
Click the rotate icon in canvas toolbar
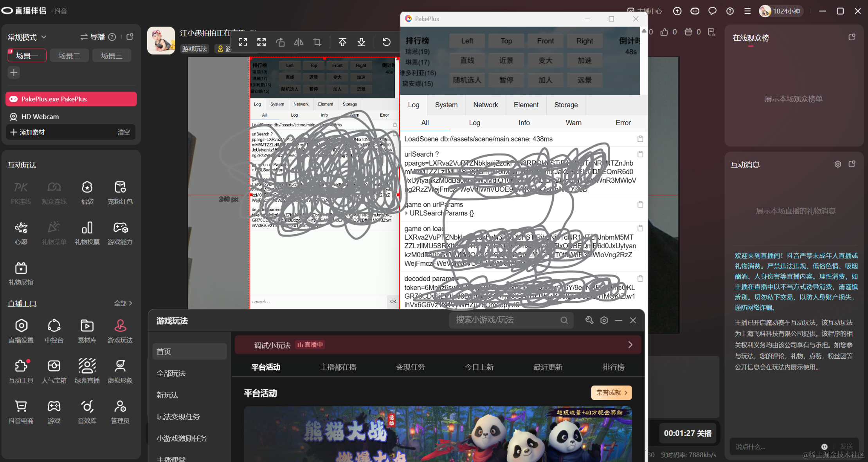(x=280, y=42)
